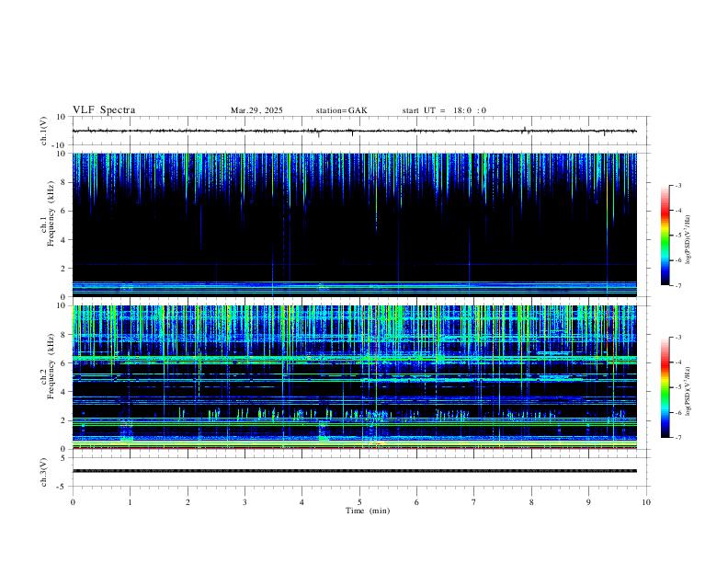The image size is (728, 563).
Task: Click the upper ch.1 PSD color bar
Action: click(665, 236)
